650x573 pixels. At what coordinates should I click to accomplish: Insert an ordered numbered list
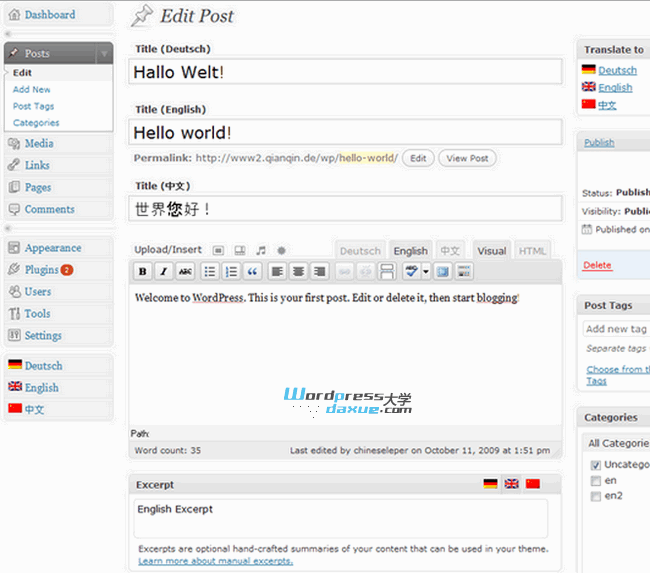(x=231, y=272)
